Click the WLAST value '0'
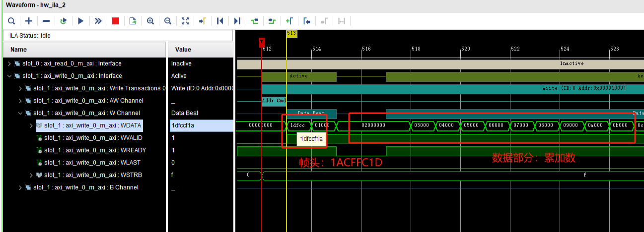Image resolution: width=644 pixels, height=232 pixels. [173, 163]
